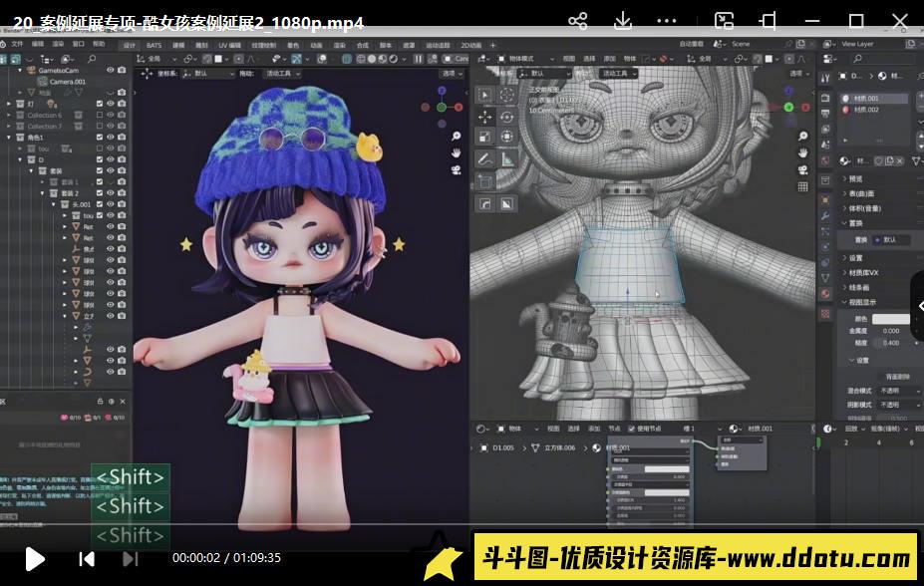924x586 pixels.
Task: Toggle the 使用节点 checkbox in node editor
Action: [632, 429]
